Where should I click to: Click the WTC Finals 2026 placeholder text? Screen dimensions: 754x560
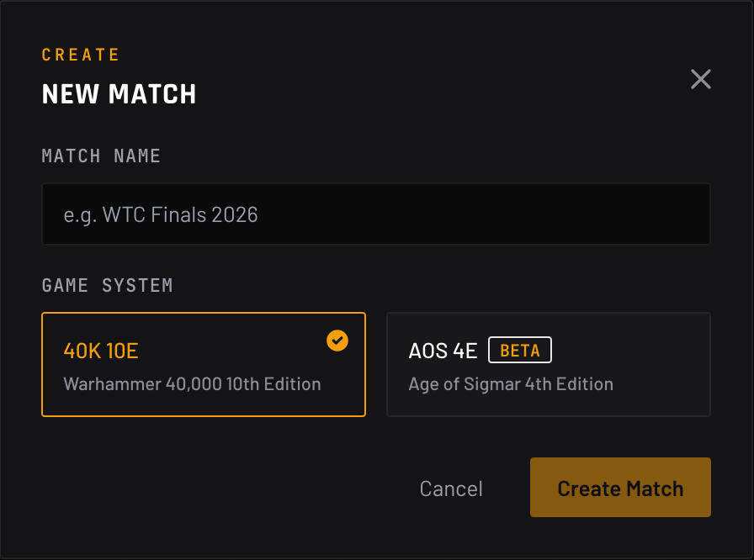[162, 214]
